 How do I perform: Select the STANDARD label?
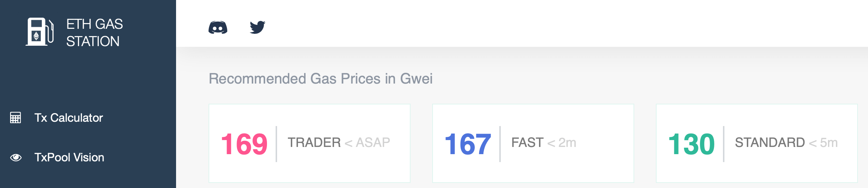770,143
